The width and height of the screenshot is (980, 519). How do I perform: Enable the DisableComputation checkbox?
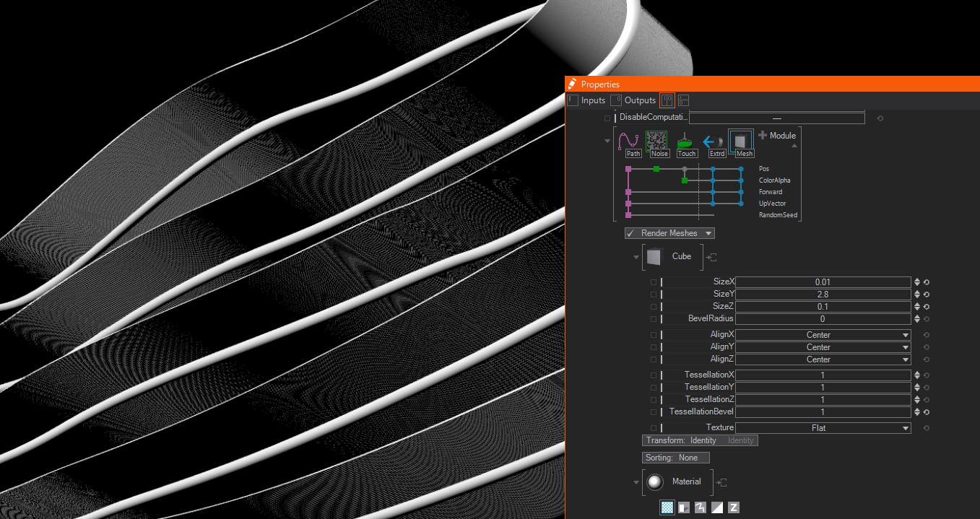[x=607, y=118]
